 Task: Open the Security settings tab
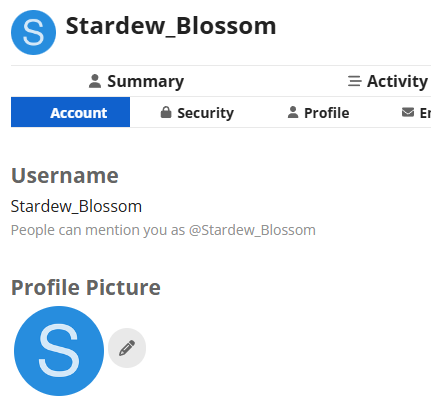(x=197, y=113)
